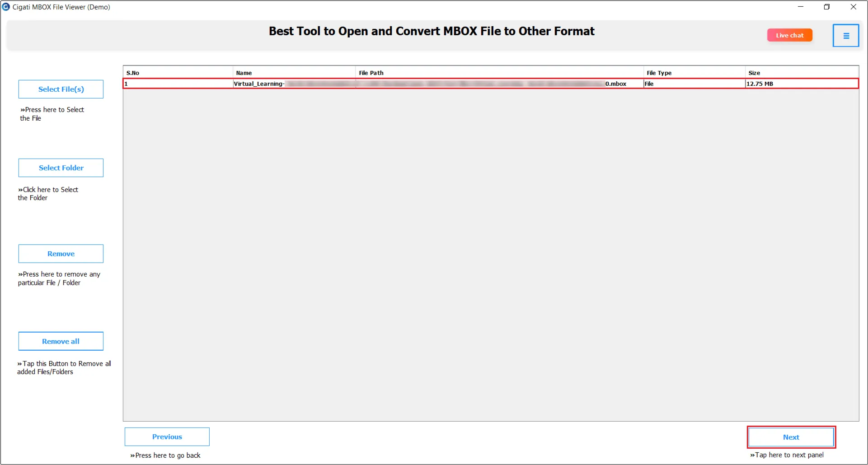
Task: Restore down the application window
Action: 827,7
